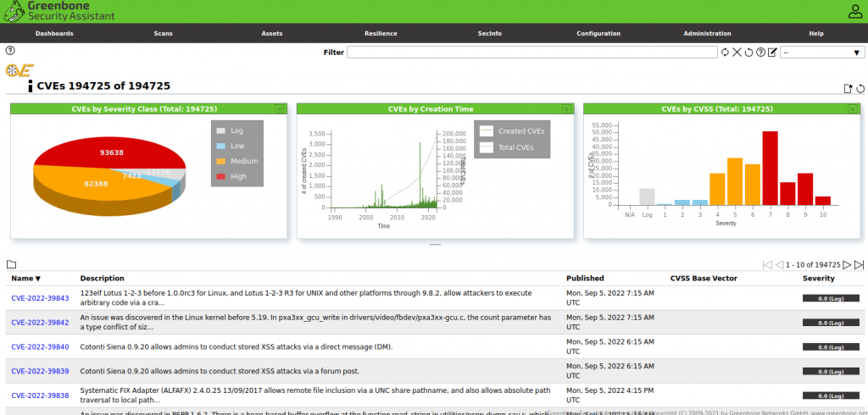Screen dimensions: 868x415
Task: Click the CVEs by Severity Class chart title
Action: tap(144, 109)
